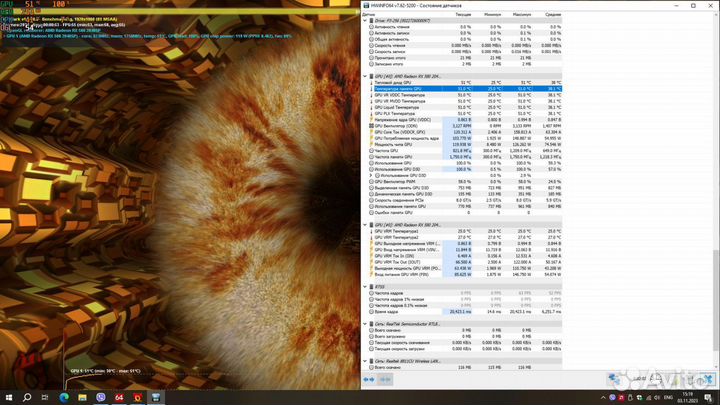Click clock icon of Частота GPU row
720x405 pixels.
(x=371, y=151)
